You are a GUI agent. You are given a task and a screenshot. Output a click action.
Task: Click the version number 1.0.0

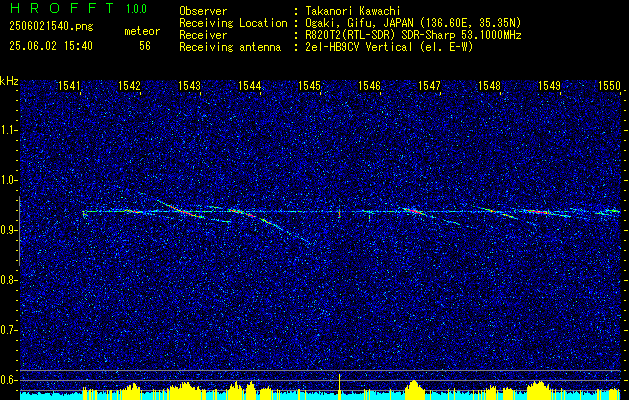[x=136, y=9]
